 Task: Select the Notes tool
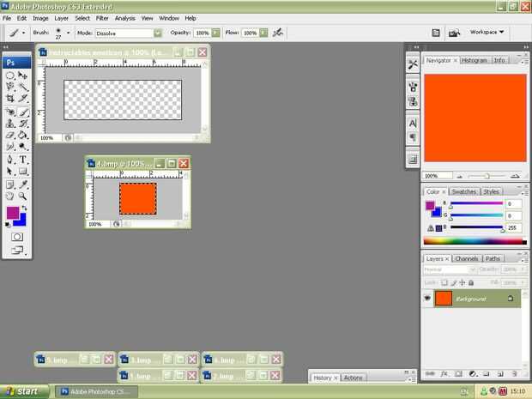click(10, 184)
